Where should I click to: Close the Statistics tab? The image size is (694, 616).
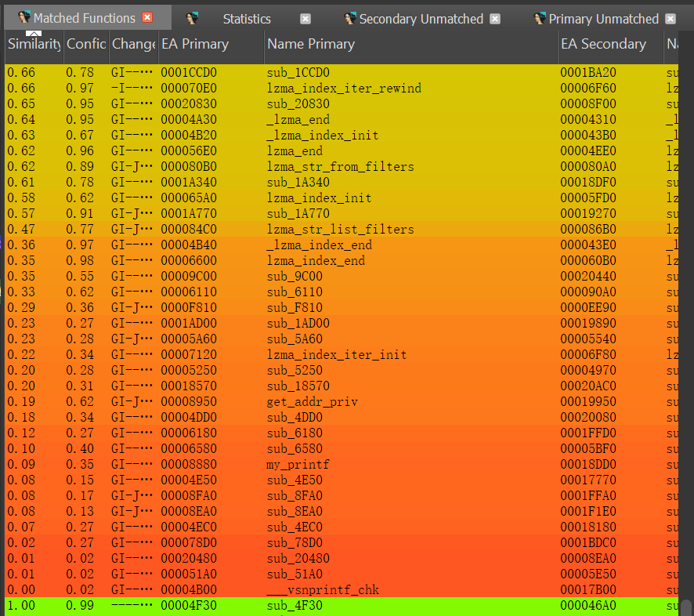pos(305,19)
